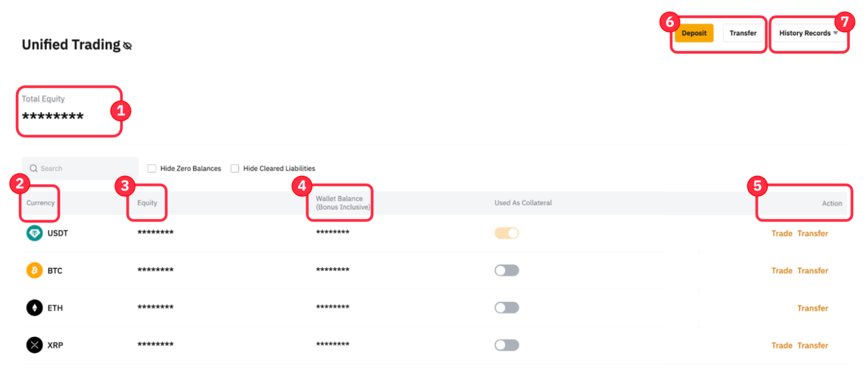Viewport: 868px width, 380px height.
Task: Click the top Transfer button
Action: [x=743, y=33]
